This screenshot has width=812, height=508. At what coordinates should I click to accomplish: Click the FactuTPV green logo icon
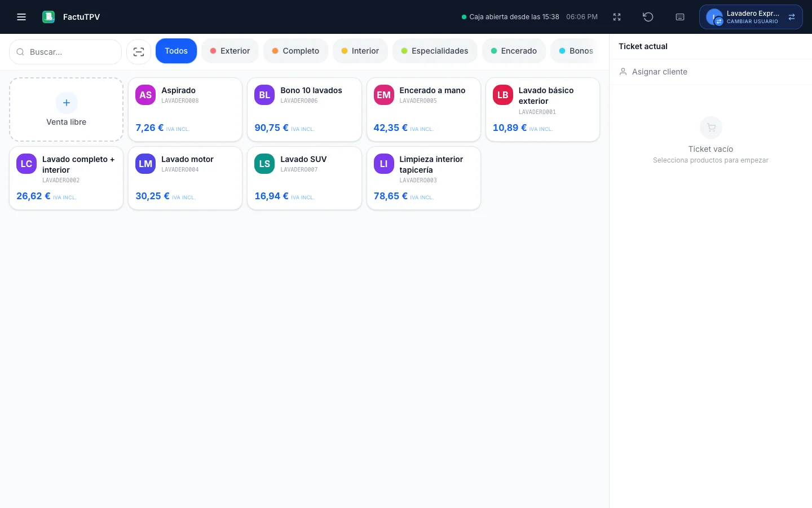click(48, 17)
